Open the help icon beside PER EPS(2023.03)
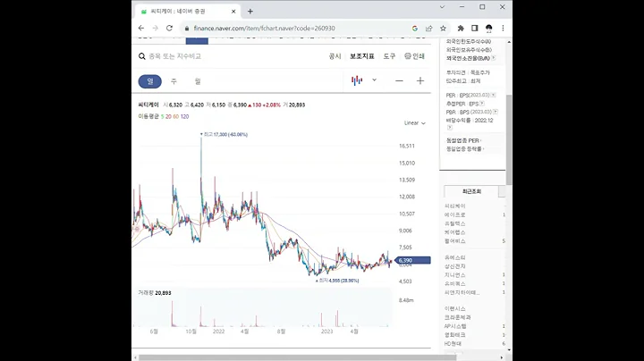This screenshot has width=644, height=361. coord(493,96)
